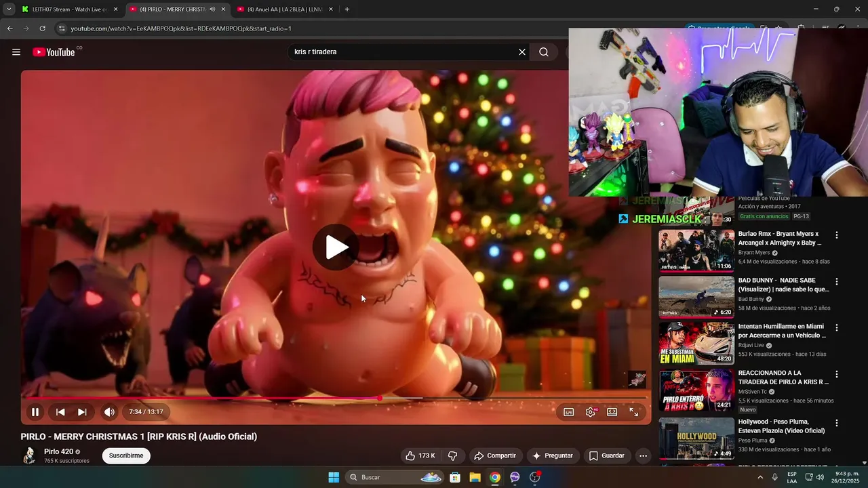This screenshot has width=868, height=488.
Task: Mute the video volume speaker icon
Action: (109, 411)
